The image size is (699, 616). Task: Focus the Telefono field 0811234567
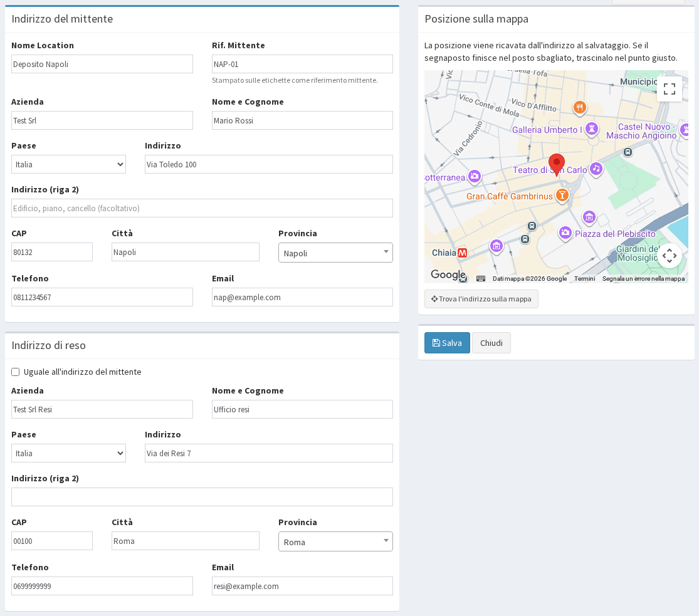[x=102, y=297]
